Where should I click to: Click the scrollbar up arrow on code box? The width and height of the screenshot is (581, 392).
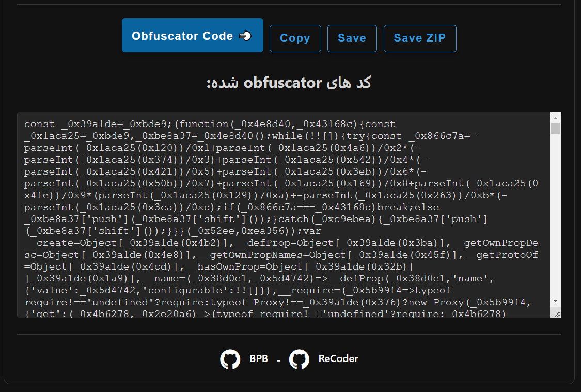[x=555, y=118]
